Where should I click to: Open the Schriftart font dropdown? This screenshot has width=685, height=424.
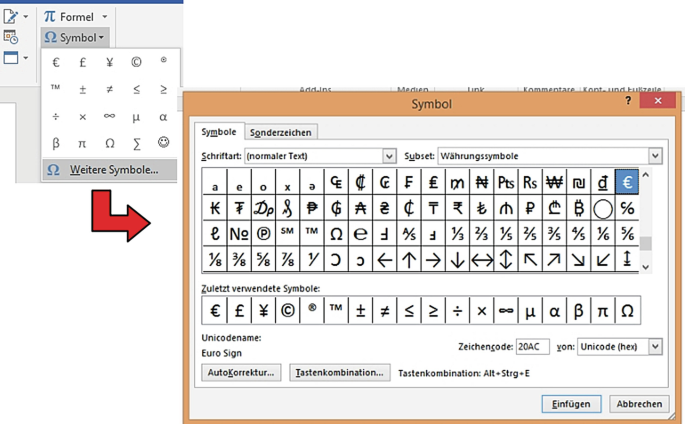[389, 156]
